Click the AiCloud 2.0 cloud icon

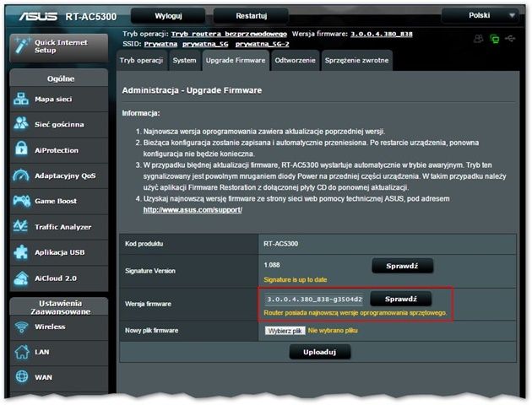tap(21, 278)
